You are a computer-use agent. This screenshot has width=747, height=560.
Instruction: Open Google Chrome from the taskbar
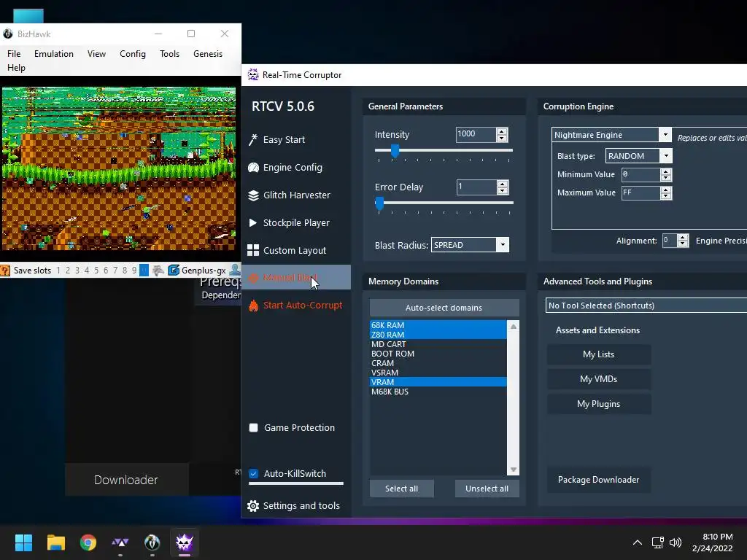[x=88, y=542]
